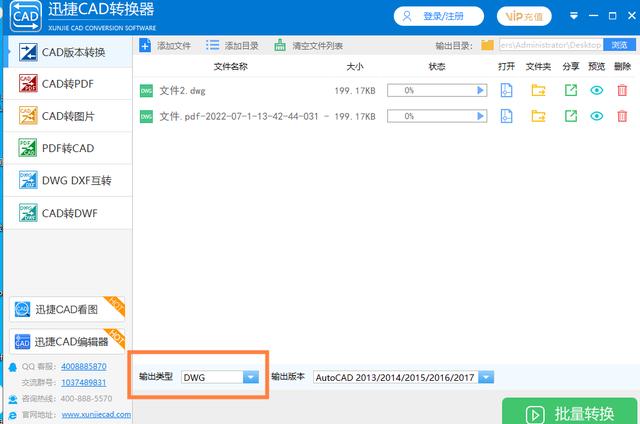Image resolution: width=640 pixels, height=424 pixels.
Task: Click the output directory path field
Action: tap(551, 45)
